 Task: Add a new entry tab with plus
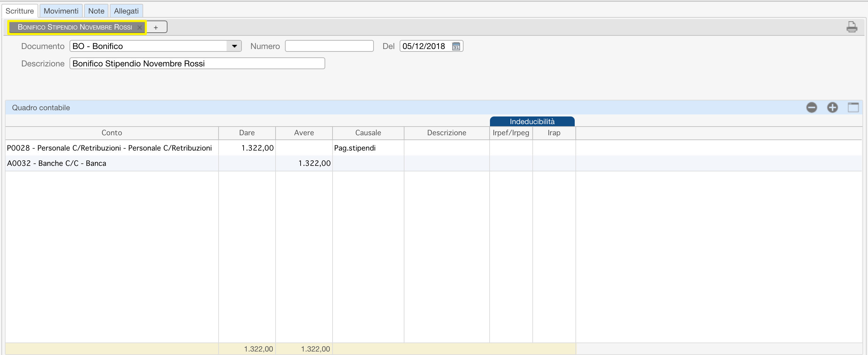click(x=156, y=27)
